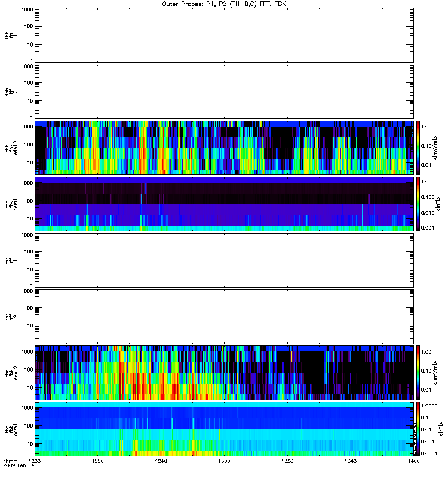The height and width of the screenshot is (478, 448).
Task: Click the '100' y-axis tick of 'thc fff 1' panel
Action: click(28, 252)
